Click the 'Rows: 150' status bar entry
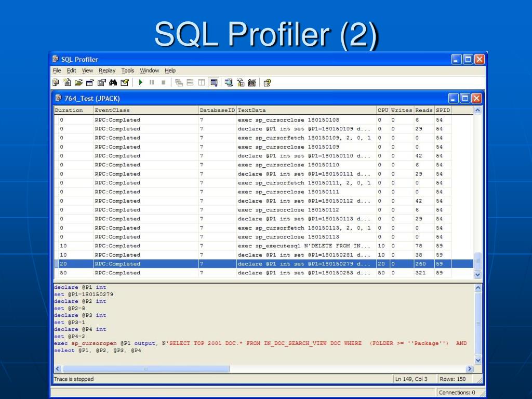This screenshot has width=532, height=399. [x=453, y=379]
